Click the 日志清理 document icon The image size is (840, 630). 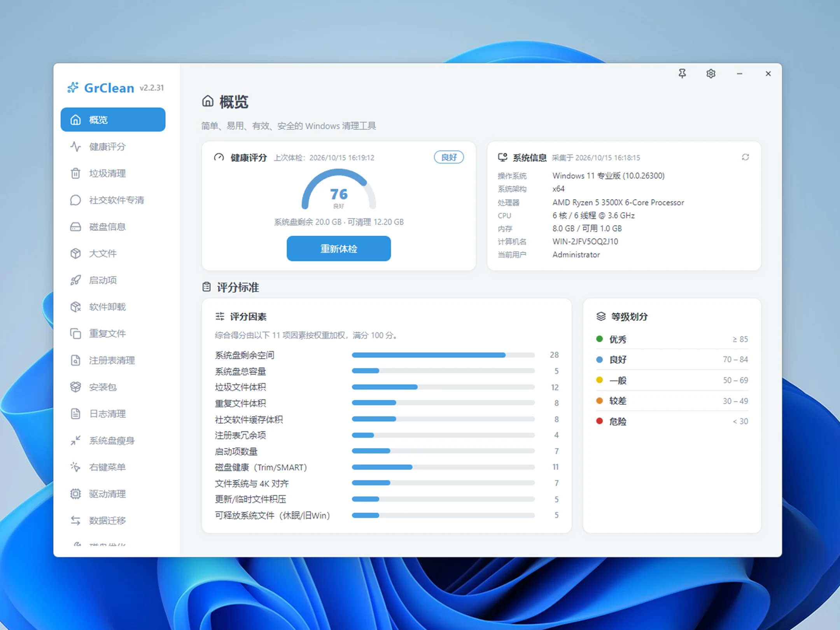click(75, 414)
